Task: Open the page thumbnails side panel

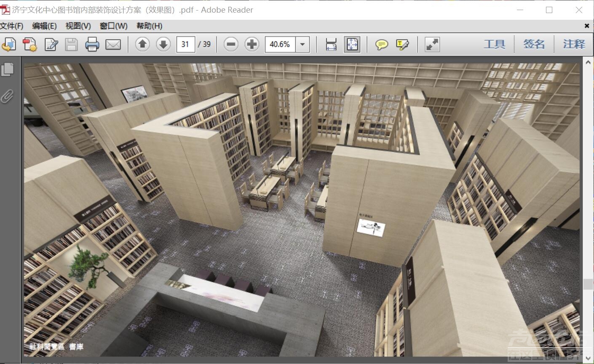Action: point(7,70)
